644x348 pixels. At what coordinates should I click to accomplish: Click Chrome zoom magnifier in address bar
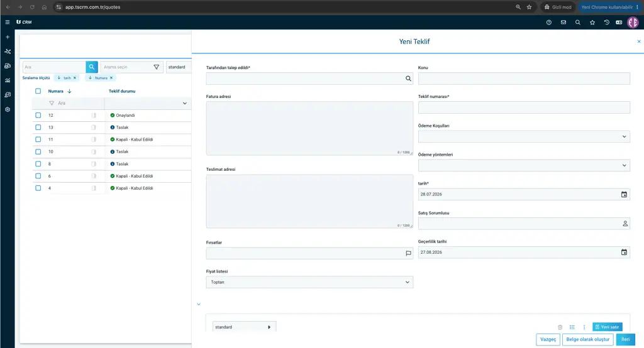click(518, 7)
